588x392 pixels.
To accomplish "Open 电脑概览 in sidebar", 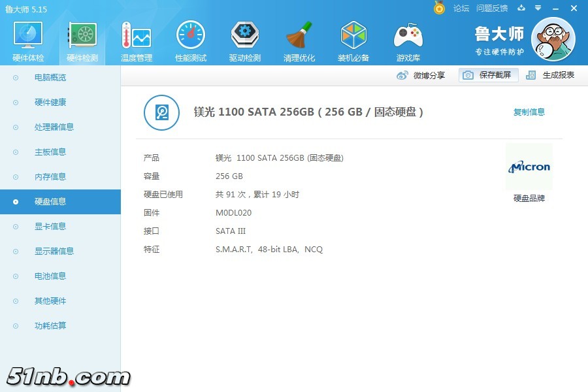I will (x=50, y=78).
